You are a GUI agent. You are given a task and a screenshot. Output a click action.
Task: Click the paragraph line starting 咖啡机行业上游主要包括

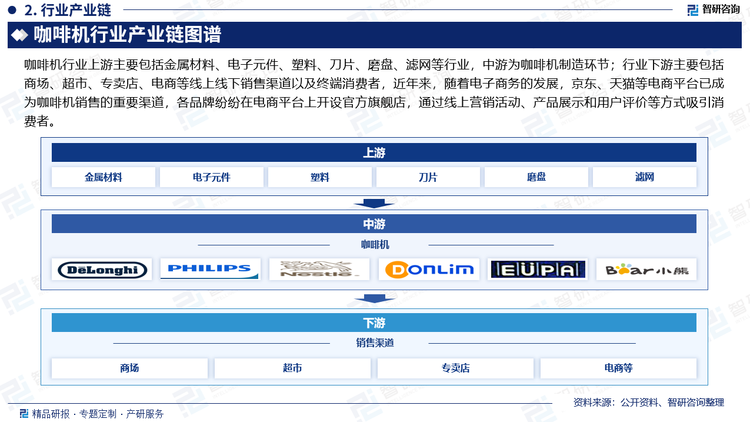374,65
